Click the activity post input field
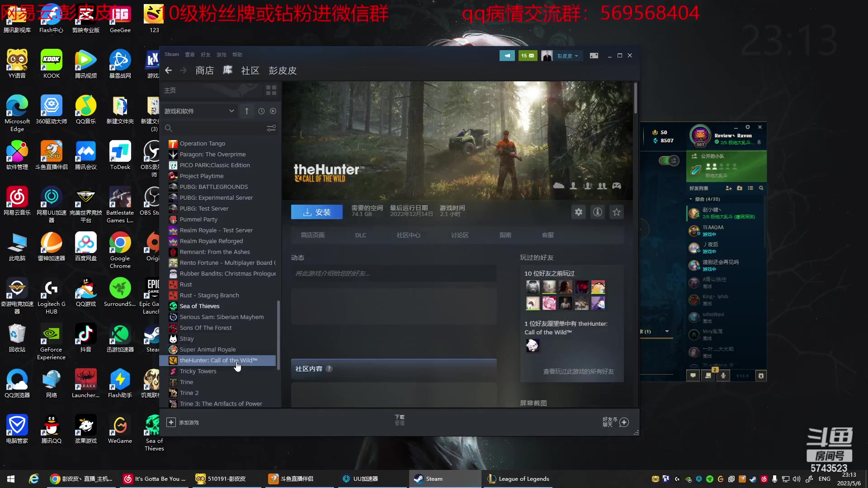Image resolution: width=868 pixels, height=488 pixels. (x=394, y=273)
